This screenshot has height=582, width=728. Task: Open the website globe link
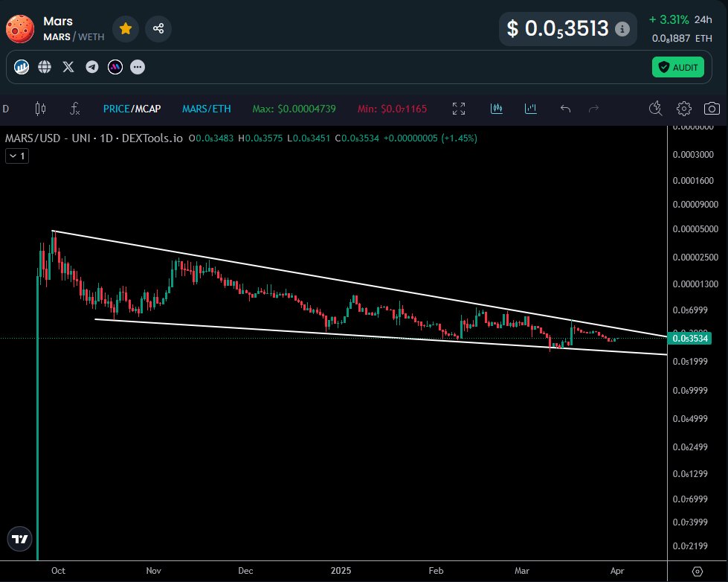pos(45,67)
